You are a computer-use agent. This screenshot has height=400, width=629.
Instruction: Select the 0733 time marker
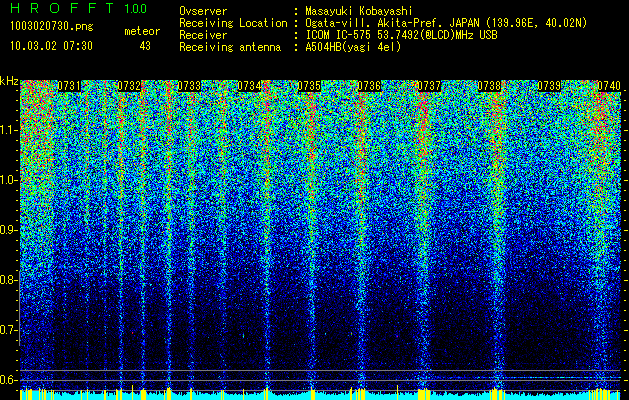[189, 87]
